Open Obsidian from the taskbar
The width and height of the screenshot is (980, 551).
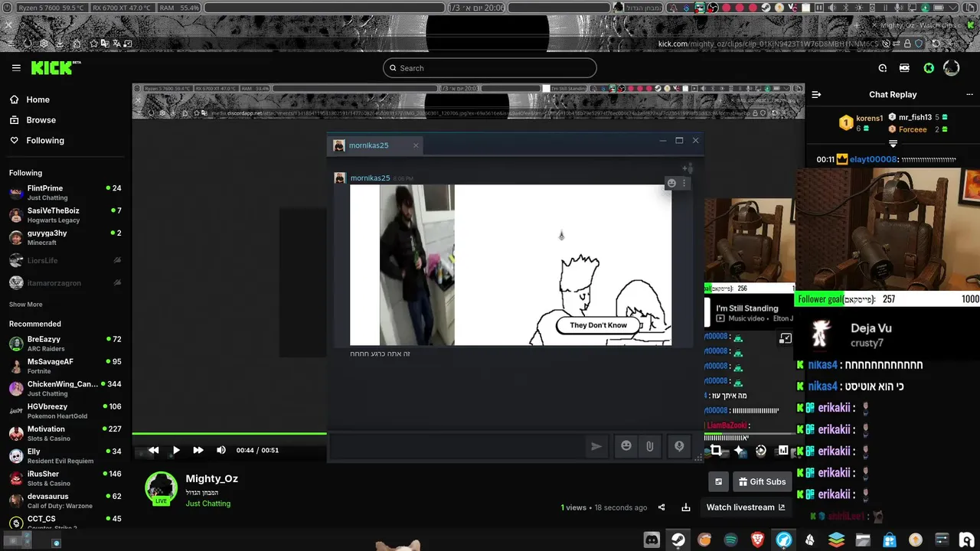[x=809, y=540]
